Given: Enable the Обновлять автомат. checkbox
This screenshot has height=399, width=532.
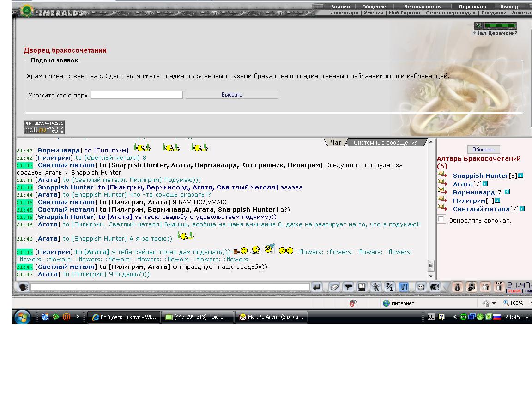Looking at the screenshot, I should pos(441,219).
